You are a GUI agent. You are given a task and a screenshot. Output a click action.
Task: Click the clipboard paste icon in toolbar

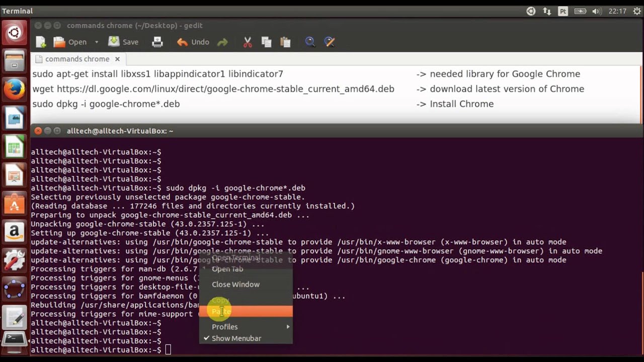point(285,42)
